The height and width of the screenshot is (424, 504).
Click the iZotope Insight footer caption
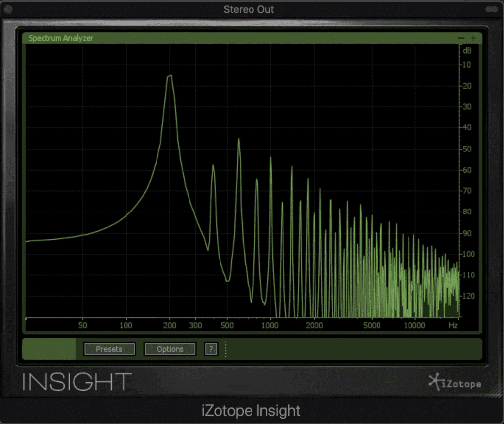pyautogui.click(x=251, y=411)
